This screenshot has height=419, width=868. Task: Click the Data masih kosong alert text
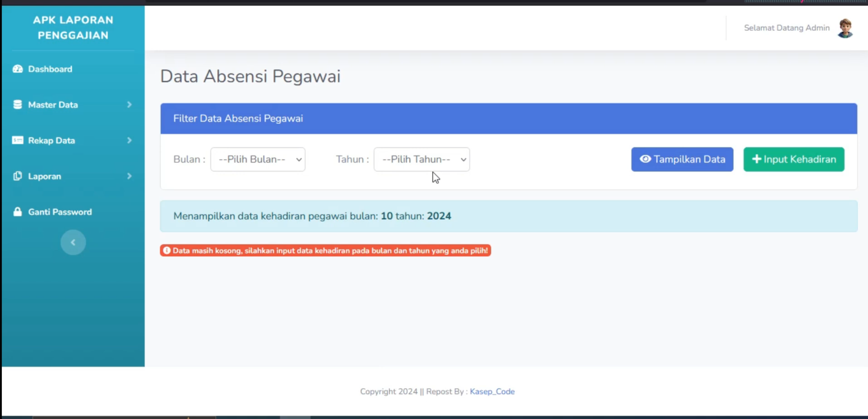[330, 251]
